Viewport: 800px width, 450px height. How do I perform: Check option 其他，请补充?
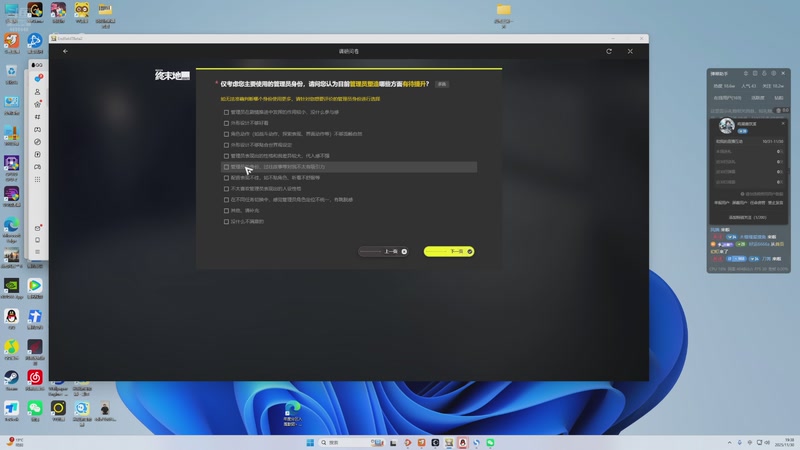click(x=226, y=211)
